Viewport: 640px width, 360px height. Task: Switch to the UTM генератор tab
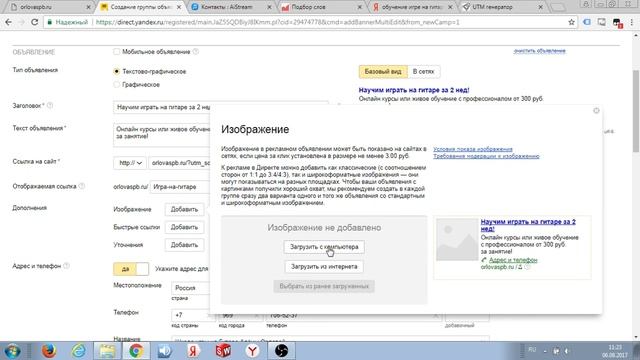(x=503, y=7)
